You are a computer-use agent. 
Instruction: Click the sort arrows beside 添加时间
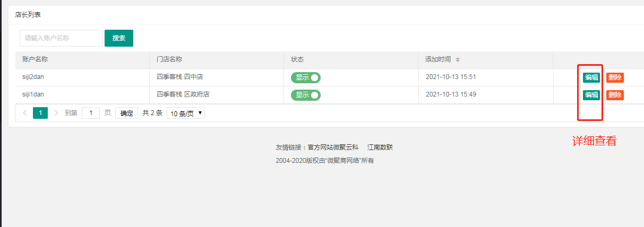[458, 59]
